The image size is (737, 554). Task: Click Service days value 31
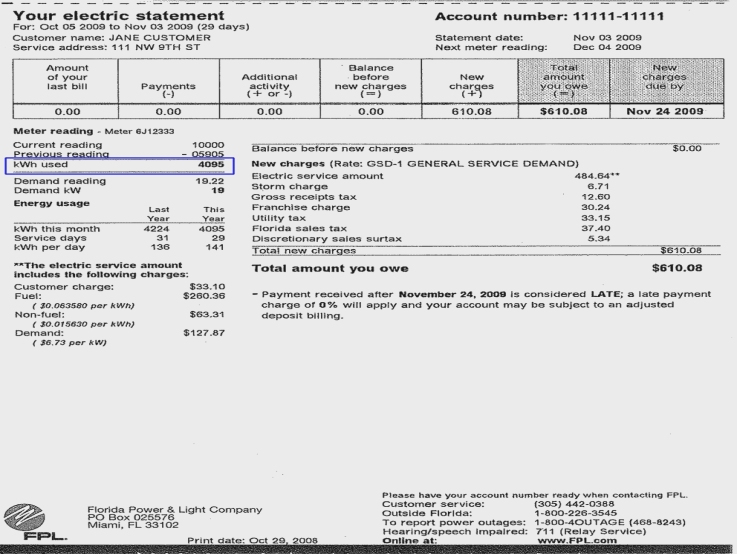coord(163,238)
